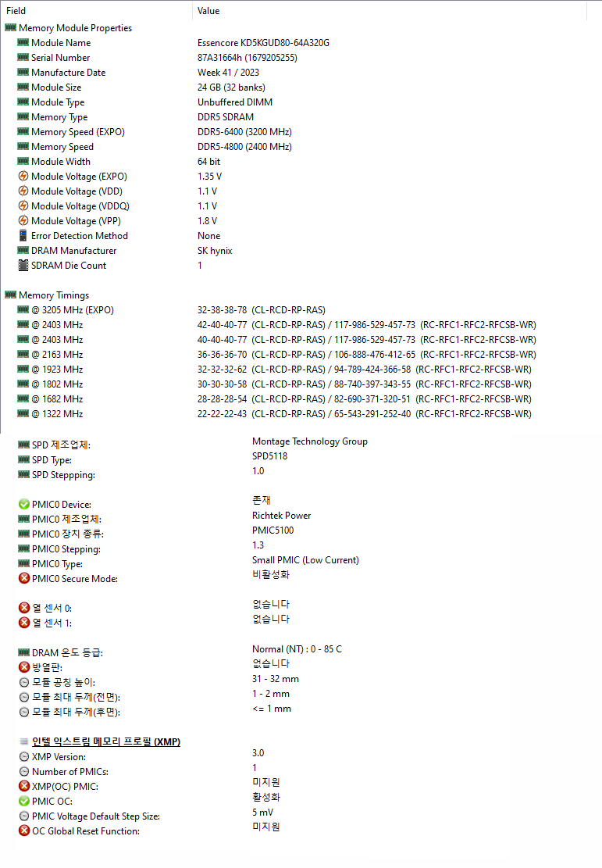The image size is (602, 868).
Task: Click the value DDR5-6400 (3200 MHz)
Action: click(244, 132)
